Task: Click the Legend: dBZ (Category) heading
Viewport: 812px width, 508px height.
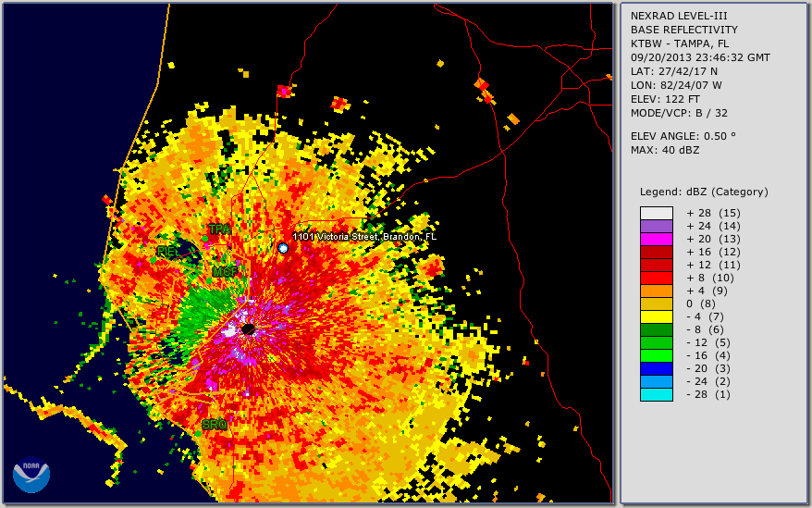Action: pyautogui.click(x=704, y=192)
